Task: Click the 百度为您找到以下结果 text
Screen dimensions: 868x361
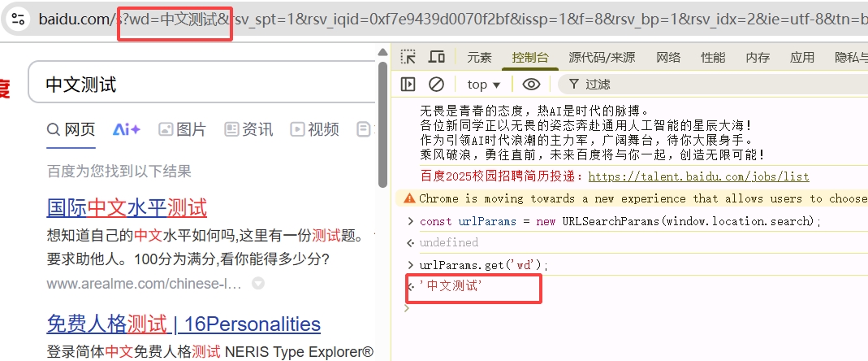Action: (119, 172)
